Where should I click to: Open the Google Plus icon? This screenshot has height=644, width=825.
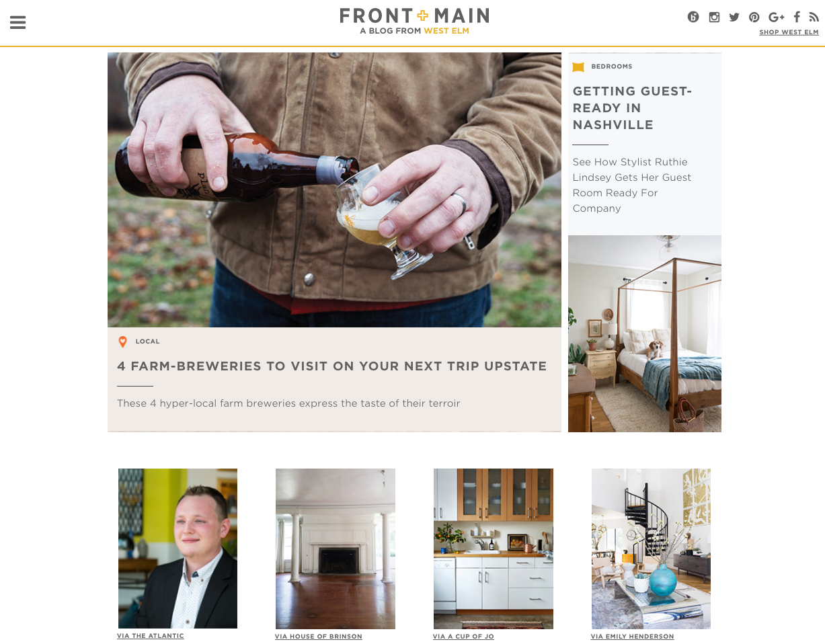click(777, 17)
